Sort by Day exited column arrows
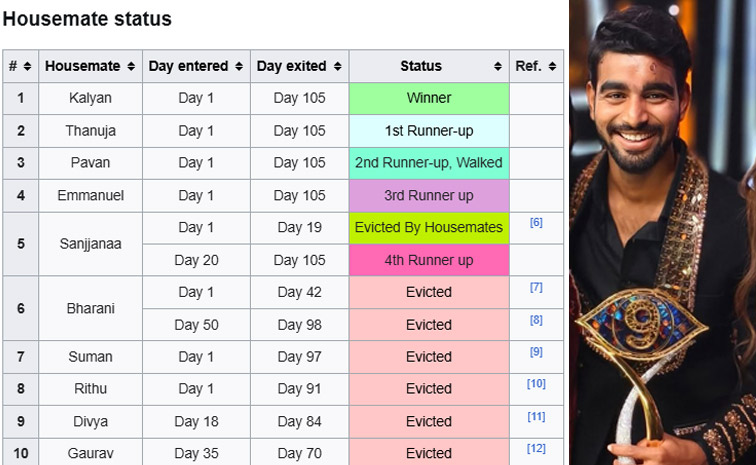The image size is (756, 465). 338,66
